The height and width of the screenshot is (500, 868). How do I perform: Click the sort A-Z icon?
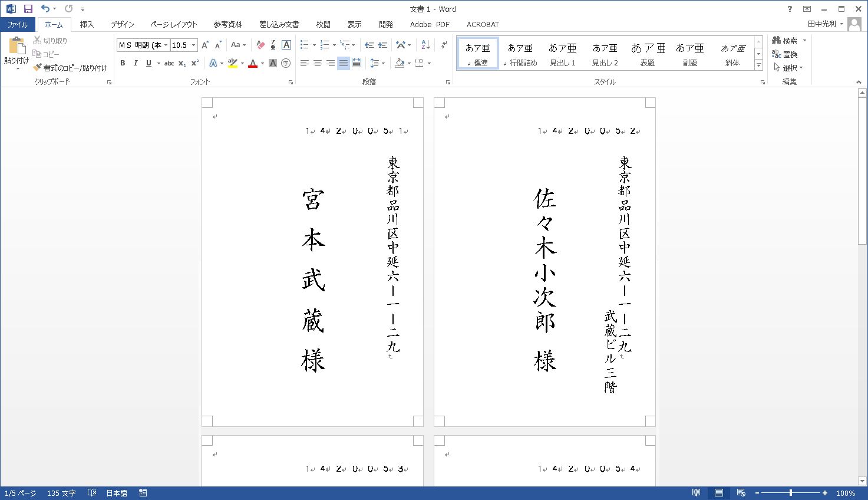(x=425, y=45)
